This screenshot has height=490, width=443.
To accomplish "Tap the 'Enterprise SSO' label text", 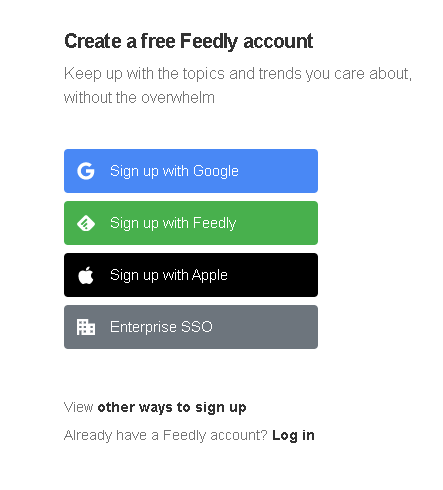I will pyautogui.click(x=161, y=327).
